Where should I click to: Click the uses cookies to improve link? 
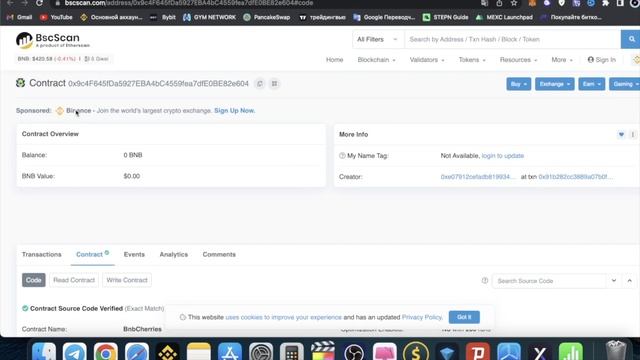[x=284, y=317]
